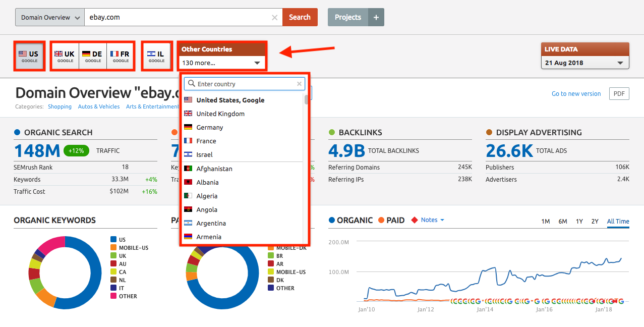Click the Enter country search box
Screen dimensions: 644x327
point(245,84)
